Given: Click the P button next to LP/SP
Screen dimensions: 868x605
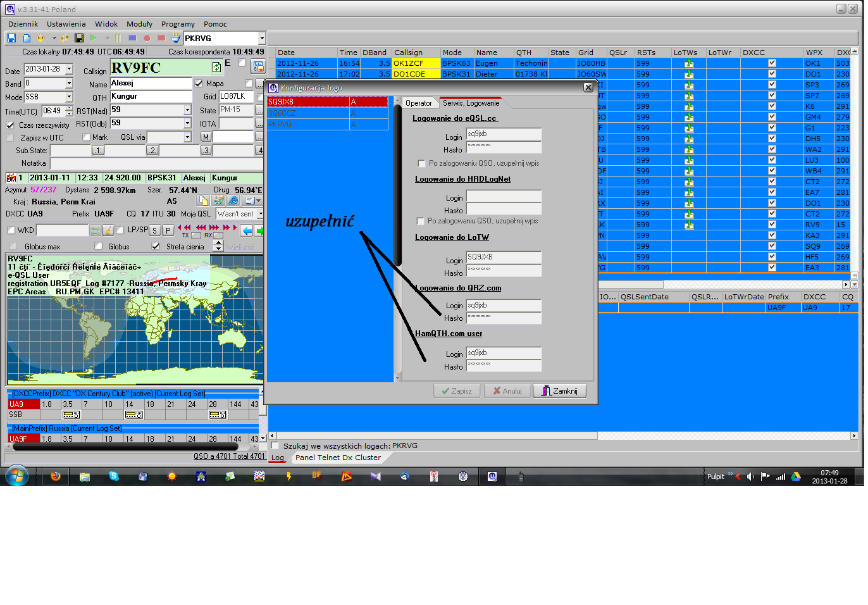Looking at the screenshot, I should [168, 230].
